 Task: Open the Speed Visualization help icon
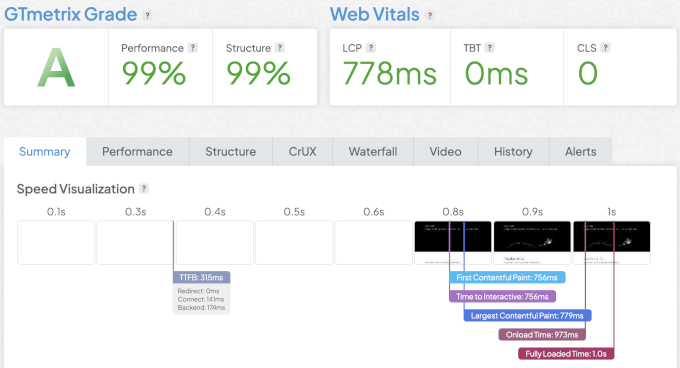144,189
